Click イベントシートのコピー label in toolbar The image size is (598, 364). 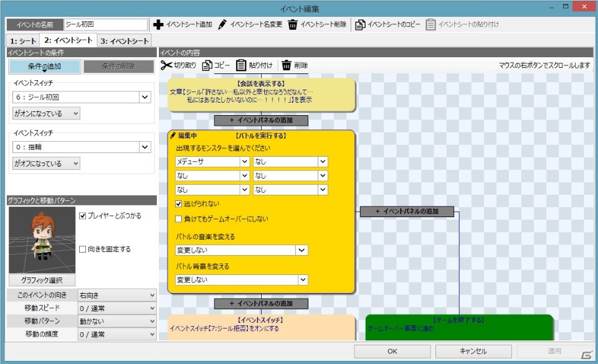[x=394, y=24]
